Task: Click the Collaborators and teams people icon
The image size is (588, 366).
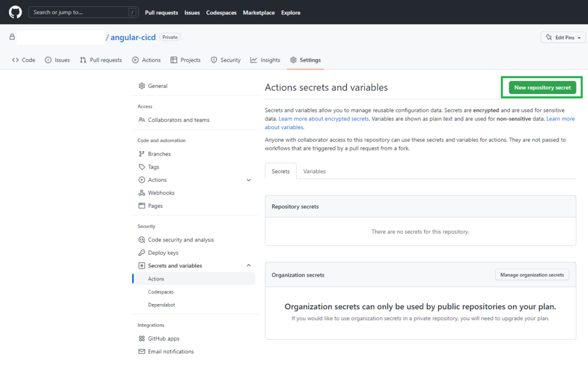Action: [x=142, y=120]
